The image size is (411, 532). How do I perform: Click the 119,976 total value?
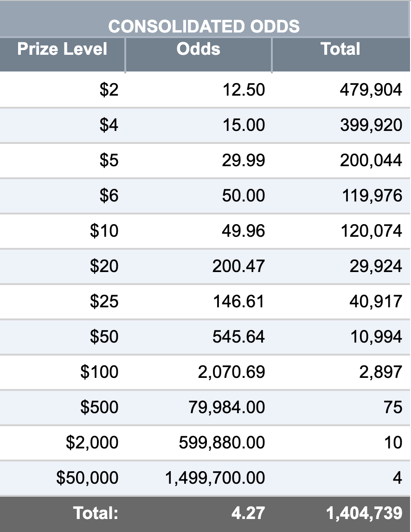tap(372, 196)
